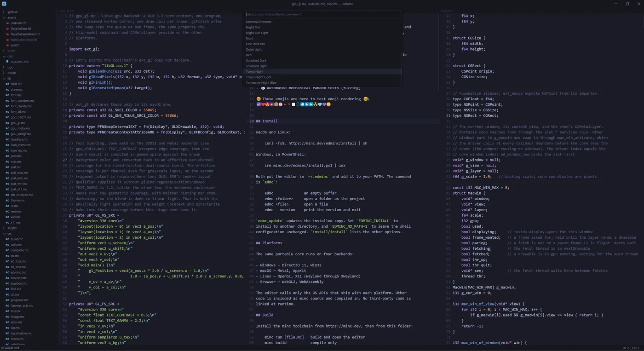Viewport: 644px width, 351px height.
Task: Pick the Tomorrow Night Blue theme
Action: [x=322, y=83]
